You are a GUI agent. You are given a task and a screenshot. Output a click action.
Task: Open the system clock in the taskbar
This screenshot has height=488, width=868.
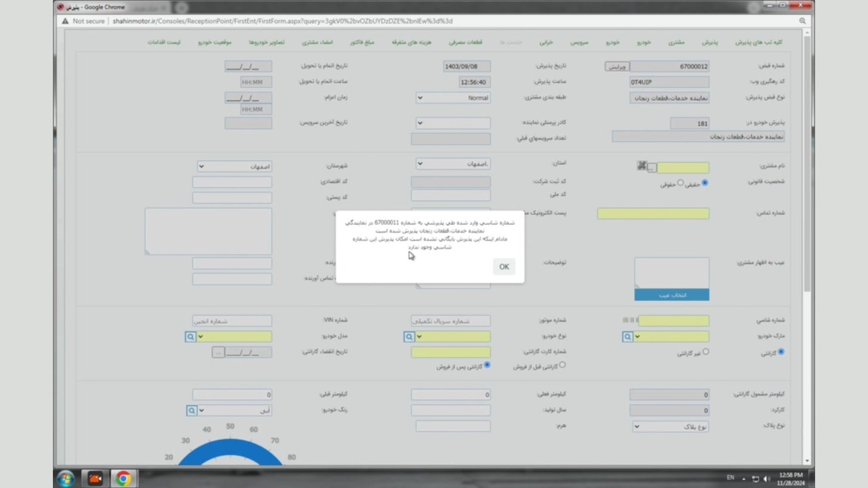[x=791, y=479]
